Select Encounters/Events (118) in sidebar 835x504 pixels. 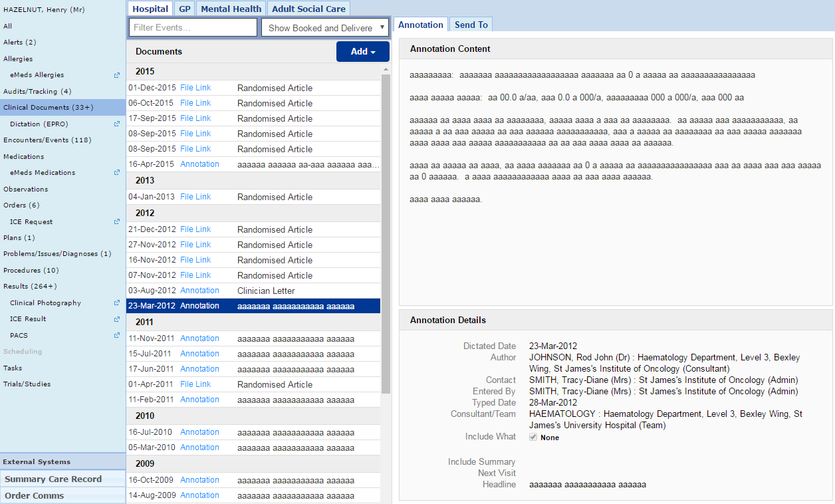(47, 140)
